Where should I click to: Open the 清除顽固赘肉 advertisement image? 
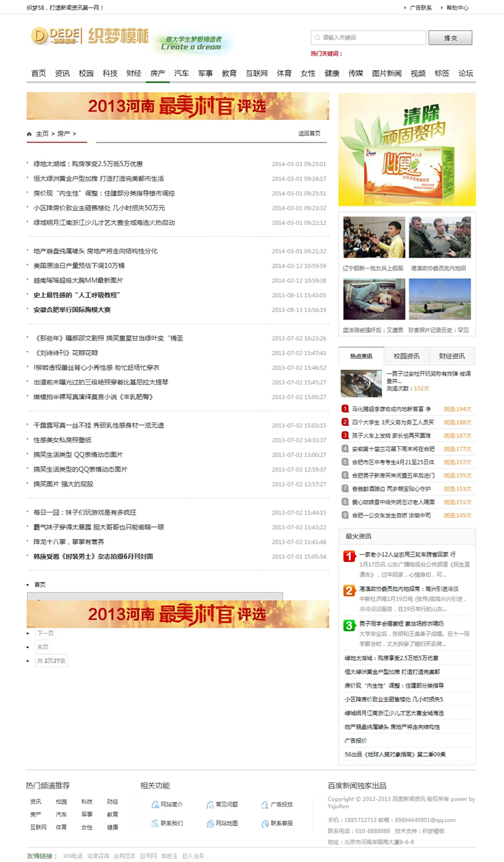pos(407,149)
